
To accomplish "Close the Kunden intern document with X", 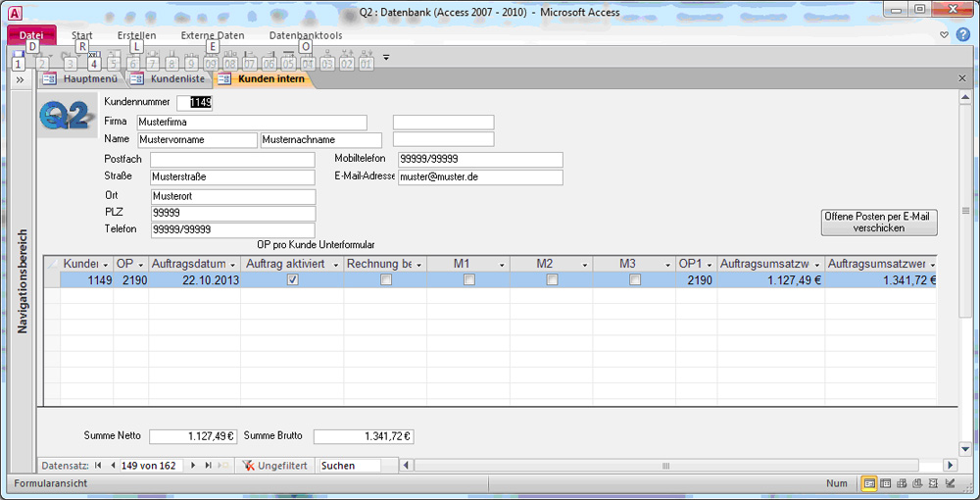I will (963, 78).
